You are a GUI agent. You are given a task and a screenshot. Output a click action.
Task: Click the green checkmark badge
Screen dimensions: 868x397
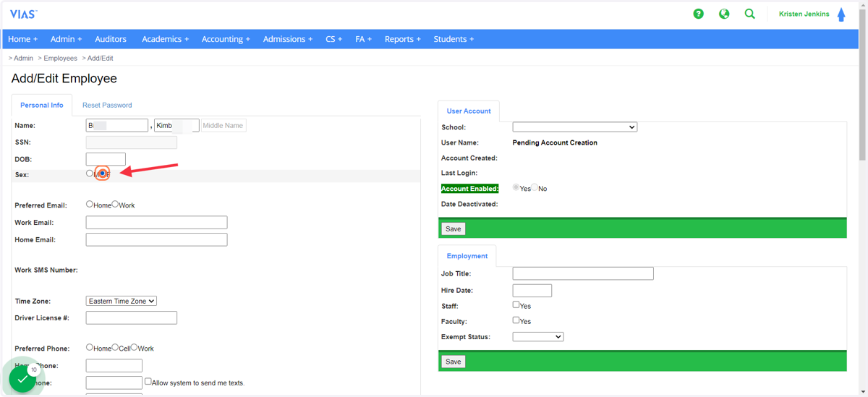pyautogui.click(x=22, y=378)
